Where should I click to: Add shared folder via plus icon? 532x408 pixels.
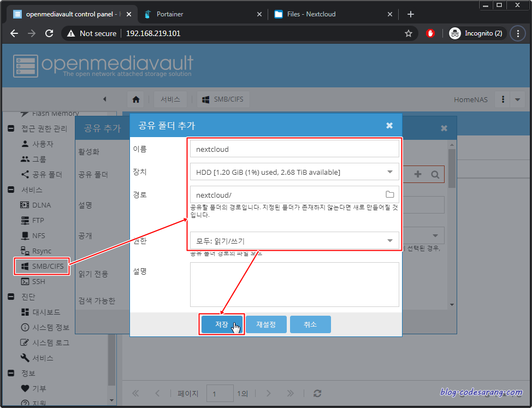pyautogui.click(x=418, y=174)
